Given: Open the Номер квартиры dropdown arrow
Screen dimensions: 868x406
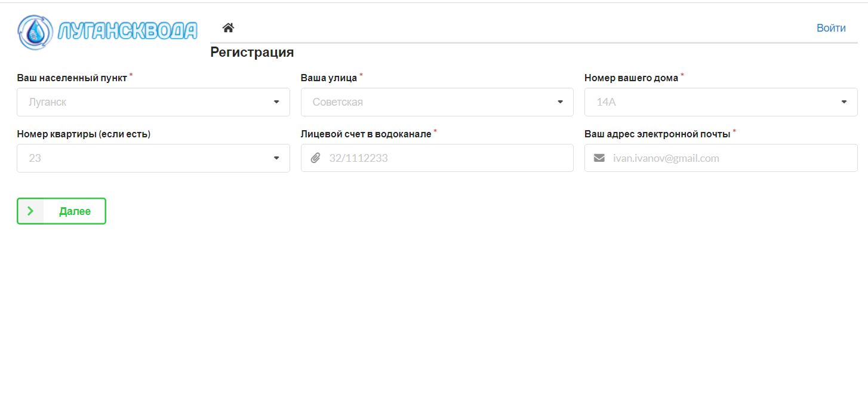Looking at the screenshot, I should click(x=276, y=158).
